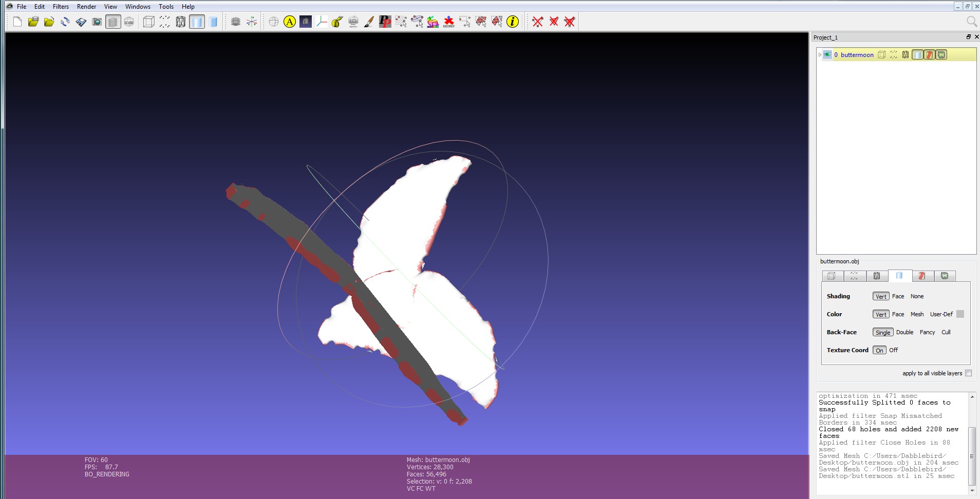Import a mesh with the folder arrow icon

coord(49,22)
